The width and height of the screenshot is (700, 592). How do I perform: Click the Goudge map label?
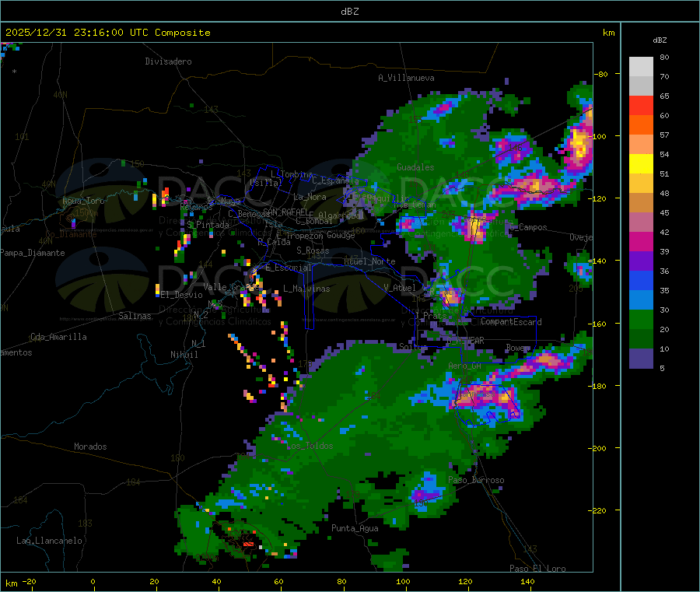[x=341, y=235]
